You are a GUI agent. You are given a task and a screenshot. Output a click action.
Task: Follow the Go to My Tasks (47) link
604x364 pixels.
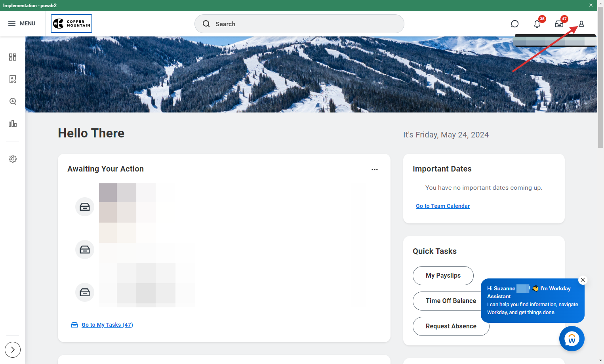pyautogui.click(x=107, y=325)
